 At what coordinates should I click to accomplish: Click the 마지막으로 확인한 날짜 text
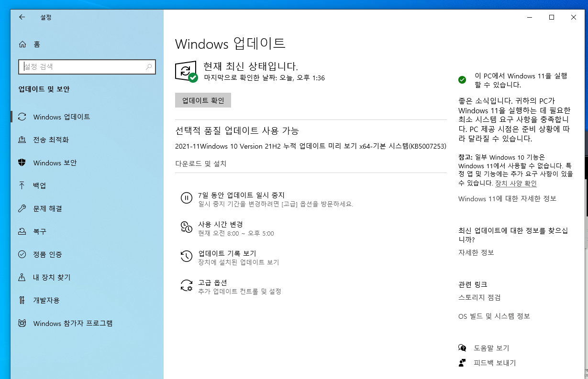[x=265, y=78]
